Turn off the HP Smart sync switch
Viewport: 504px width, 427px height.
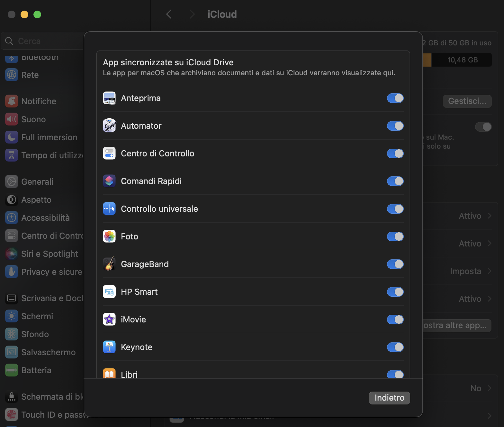click(x=395, y=292)
